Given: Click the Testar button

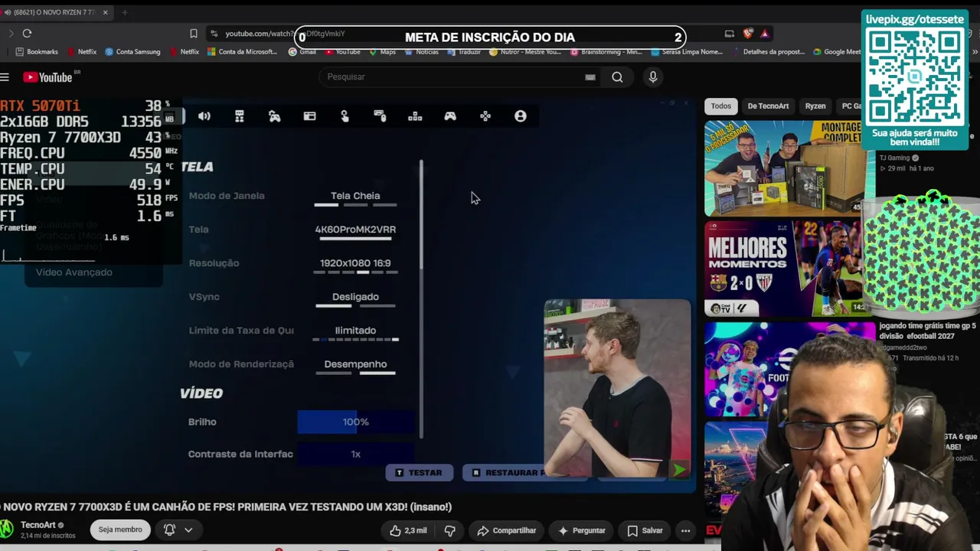Looking at the screenshot, I should [x=419, y=473].
